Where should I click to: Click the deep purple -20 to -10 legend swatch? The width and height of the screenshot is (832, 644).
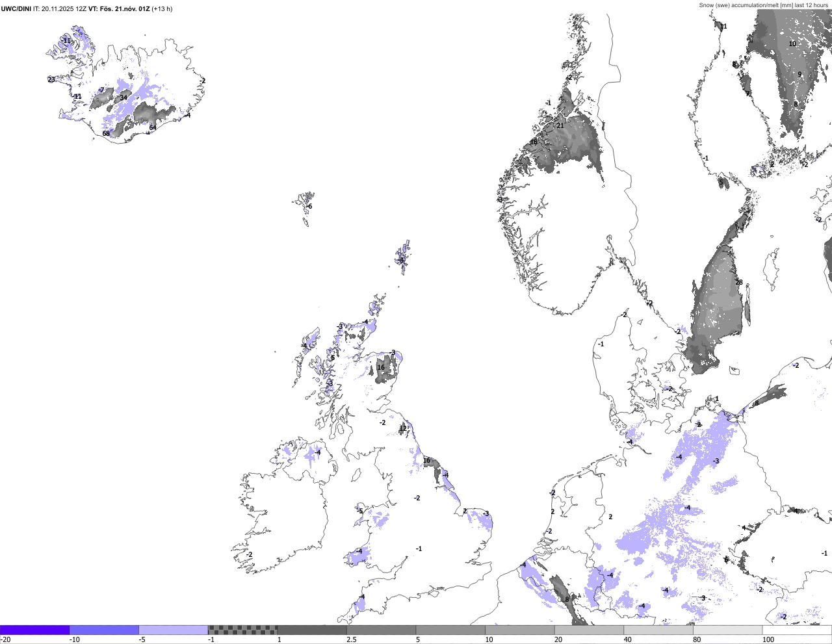click(x=34, y=630)
